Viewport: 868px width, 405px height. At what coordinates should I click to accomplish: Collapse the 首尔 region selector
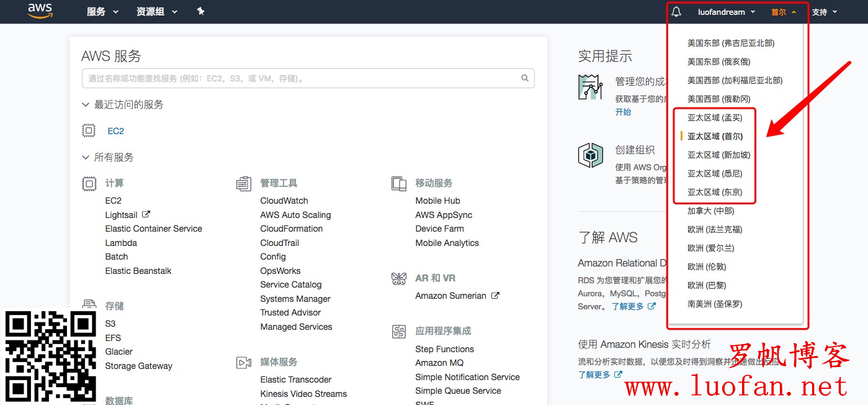(x=784, y=12)
